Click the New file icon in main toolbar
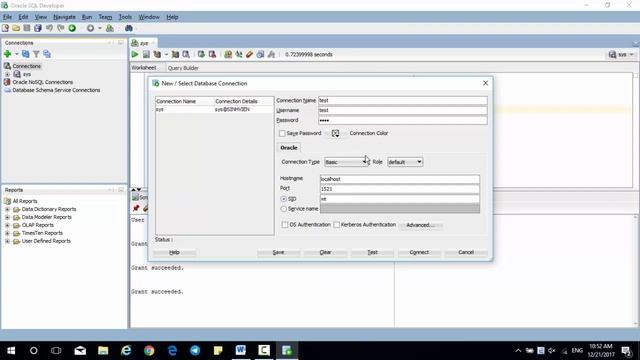This screenshot has width=640, height=360. pyautogui.click(x=5, y=28)
